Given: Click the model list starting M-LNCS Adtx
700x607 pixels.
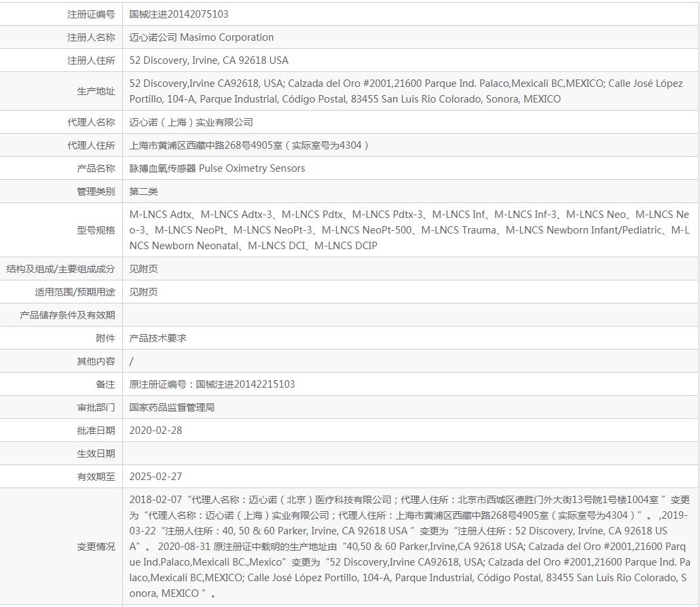Looking at the screenshot, I should click(x=409, y=230).
